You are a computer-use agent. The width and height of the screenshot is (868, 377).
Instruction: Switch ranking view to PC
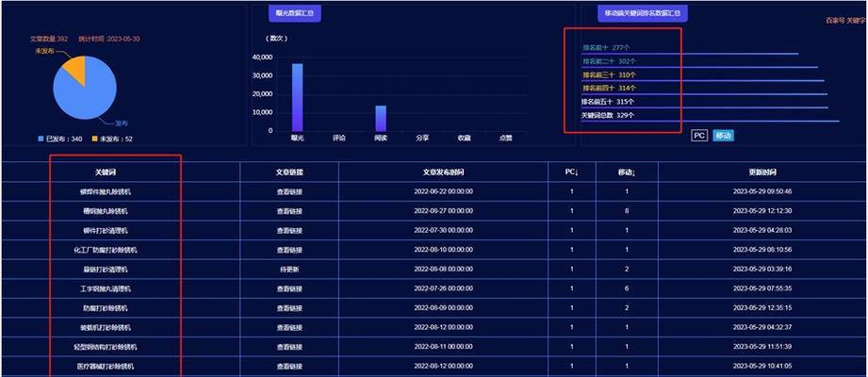coord(699,136)
